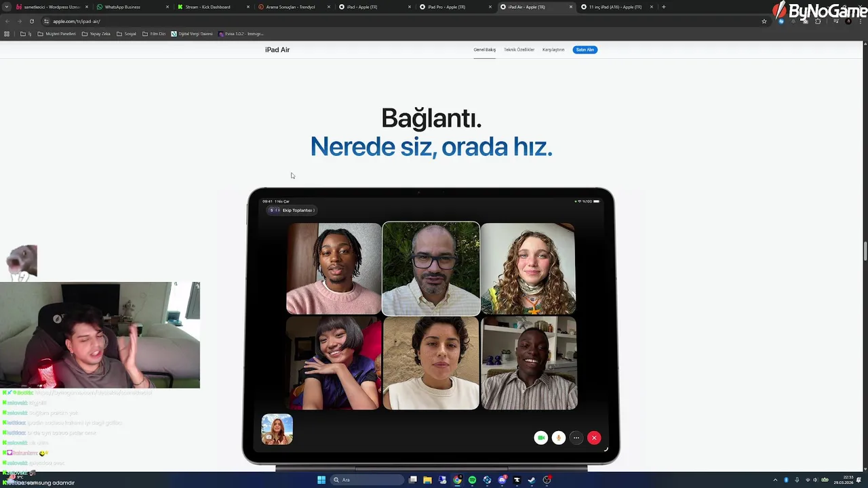
Task: Click the taskbar Ara search box
Action: point(367,480)
